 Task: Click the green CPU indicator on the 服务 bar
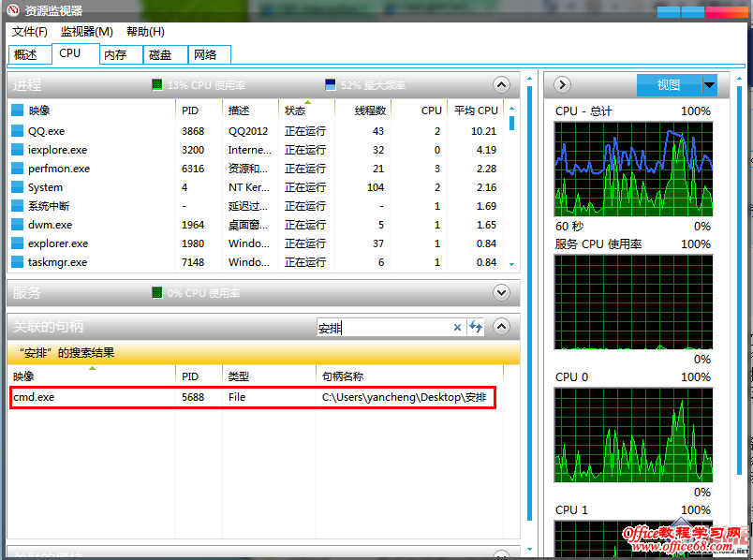pyautogui.click(x=158, y=291)
